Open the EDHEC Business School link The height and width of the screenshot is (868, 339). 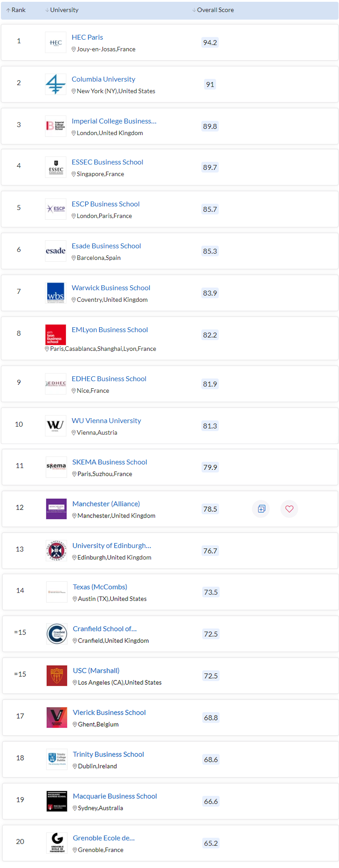pyautogui.click(x=109, y=378)
